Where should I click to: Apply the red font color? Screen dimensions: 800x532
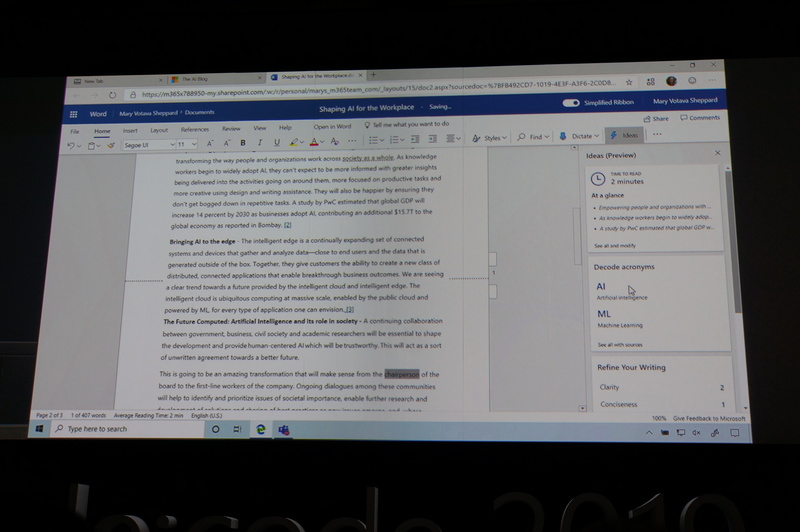coord(314,141)
